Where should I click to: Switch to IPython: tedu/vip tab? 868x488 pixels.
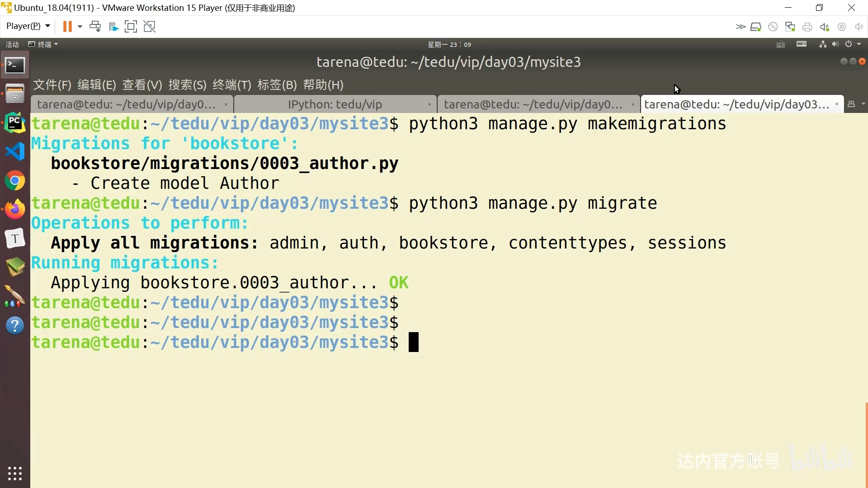[x=335, y=104]
